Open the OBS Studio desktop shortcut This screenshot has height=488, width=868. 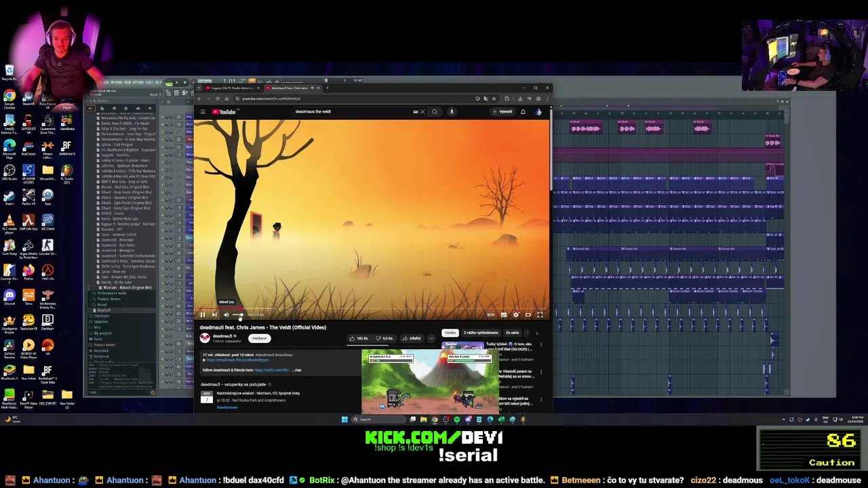(x=9, y=173)
